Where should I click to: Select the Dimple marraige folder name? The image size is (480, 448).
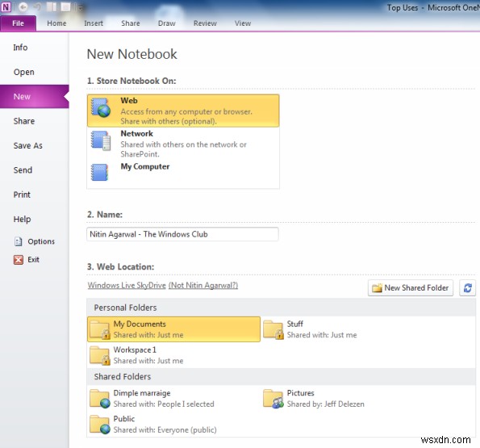[x=142, y=393]
